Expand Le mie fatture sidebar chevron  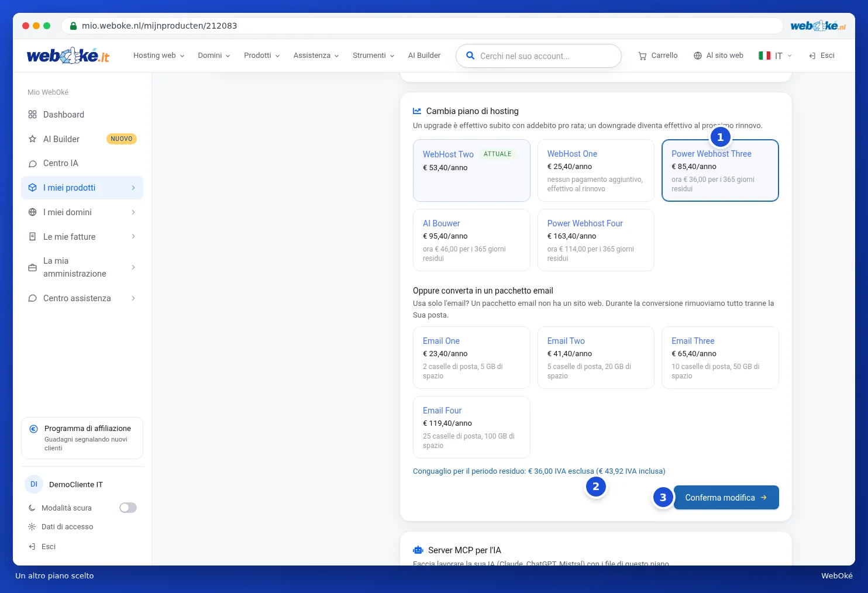pos(133,237)
